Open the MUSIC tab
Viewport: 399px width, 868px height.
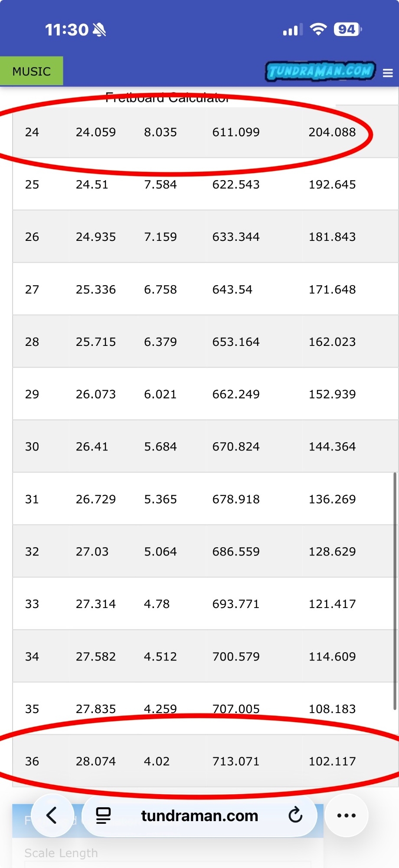click(x=32, y=71)
